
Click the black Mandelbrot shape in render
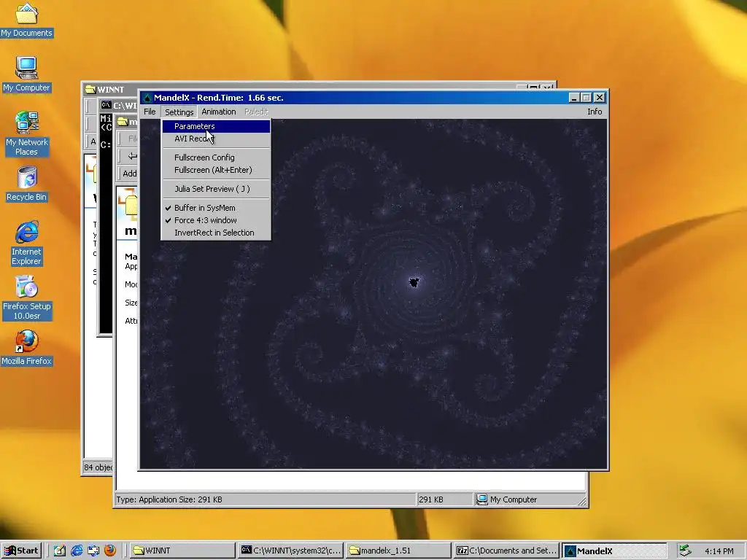tap(414, 282)
